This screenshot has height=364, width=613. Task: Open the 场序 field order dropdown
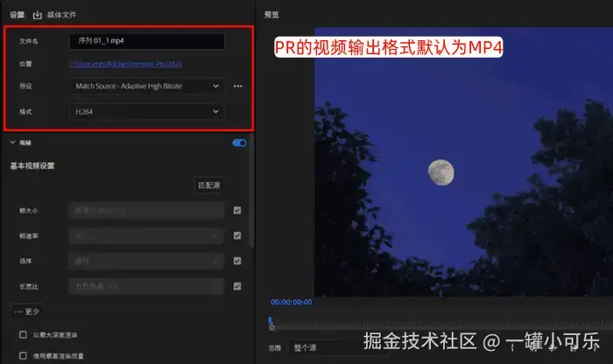pos(146,261)
